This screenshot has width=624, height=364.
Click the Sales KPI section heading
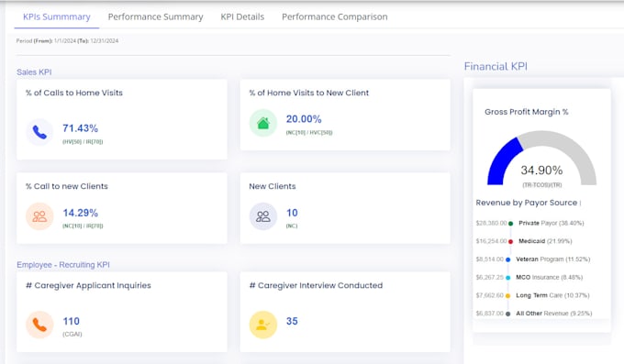click(x=34, y=72)
